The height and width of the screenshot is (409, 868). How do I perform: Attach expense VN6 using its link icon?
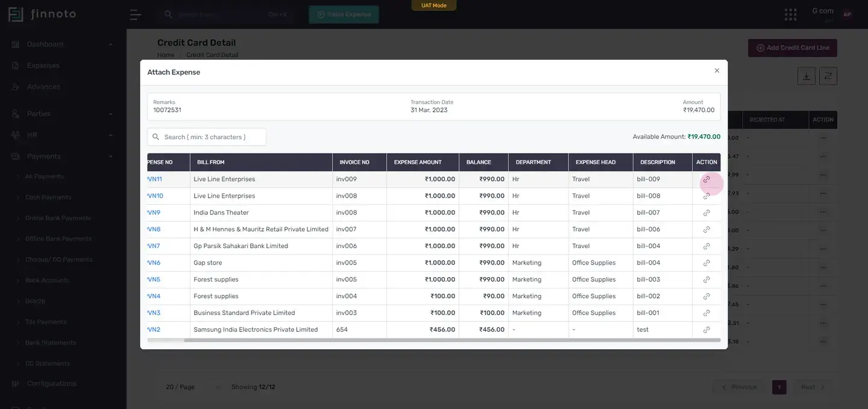pos(706,263)
